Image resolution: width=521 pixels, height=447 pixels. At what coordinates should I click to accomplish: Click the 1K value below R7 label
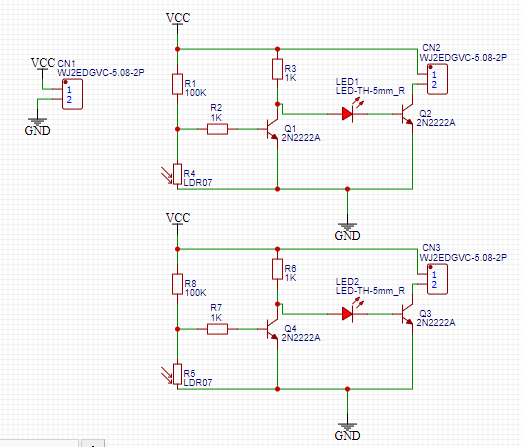click(216, 318)
